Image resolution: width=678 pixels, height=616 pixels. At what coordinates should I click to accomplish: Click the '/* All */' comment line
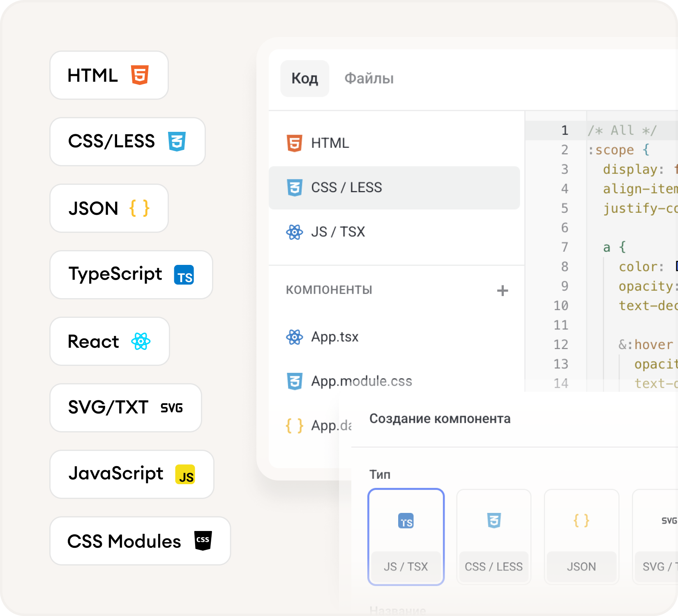(x=623, y=130)
